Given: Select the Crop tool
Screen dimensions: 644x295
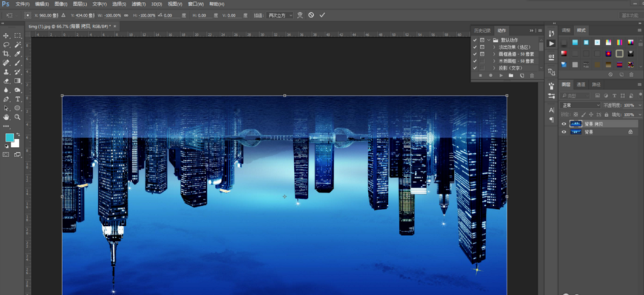Looking at the screenshot, I should 6,53.
